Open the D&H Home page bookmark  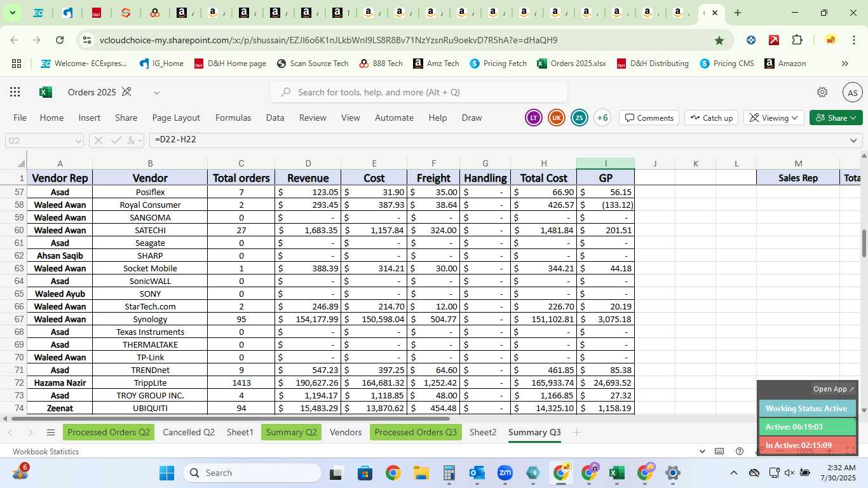point(229,64)
